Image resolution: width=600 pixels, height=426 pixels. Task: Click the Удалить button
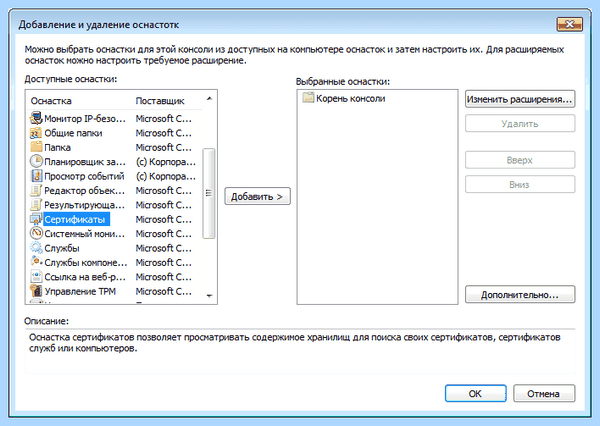[x=520, y=124]
